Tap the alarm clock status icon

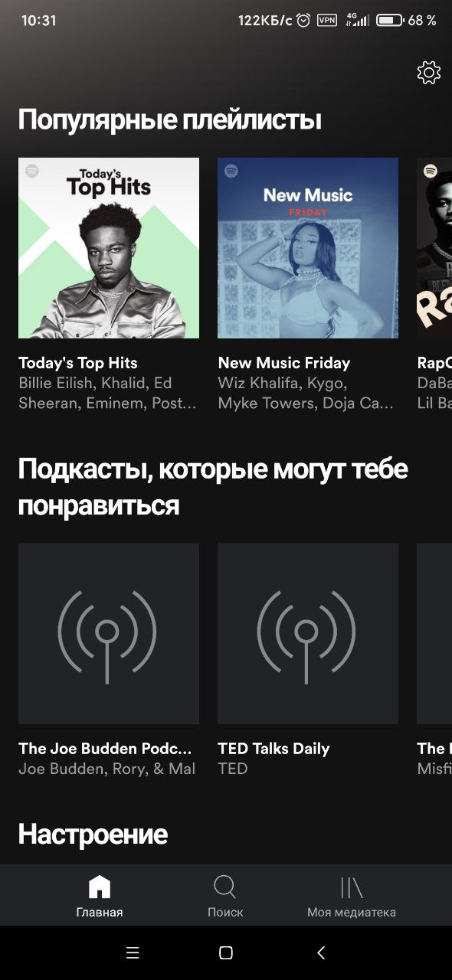(303, 21)
